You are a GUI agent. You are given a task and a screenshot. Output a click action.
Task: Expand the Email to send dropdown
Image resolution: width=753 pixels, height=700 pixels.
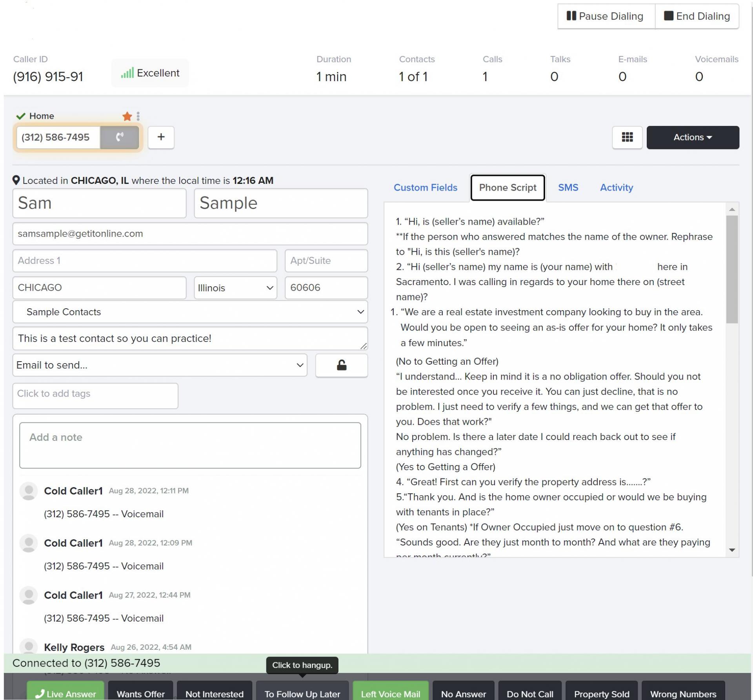pyautogui.click(x=160, y=365)
